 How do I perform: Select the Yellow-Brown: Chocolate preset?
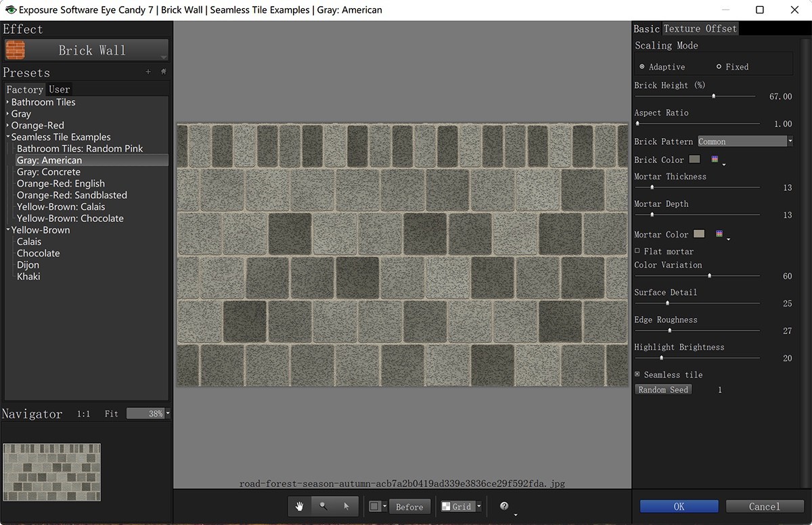point(70,219)
